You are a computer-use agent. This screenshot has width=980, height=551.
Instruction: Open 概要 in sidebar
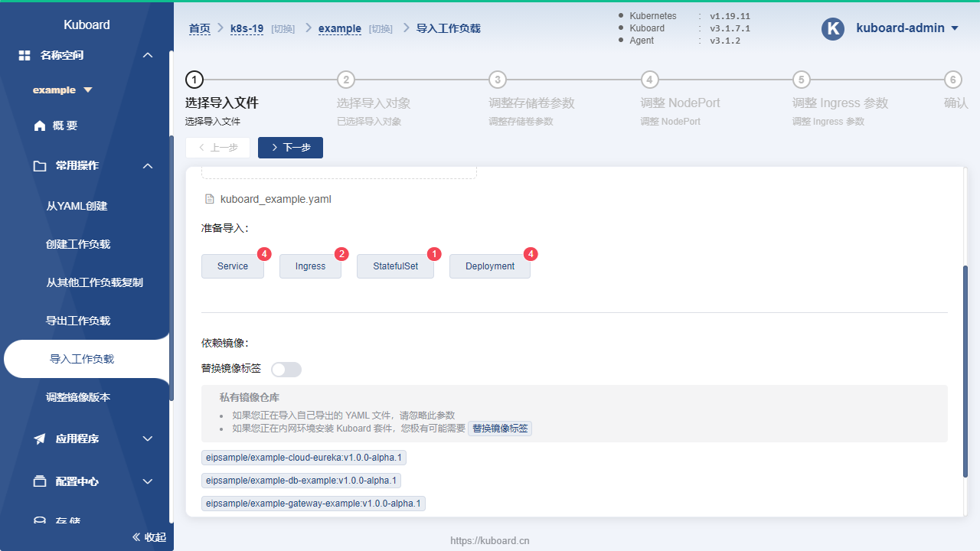(x=65, y=126)
